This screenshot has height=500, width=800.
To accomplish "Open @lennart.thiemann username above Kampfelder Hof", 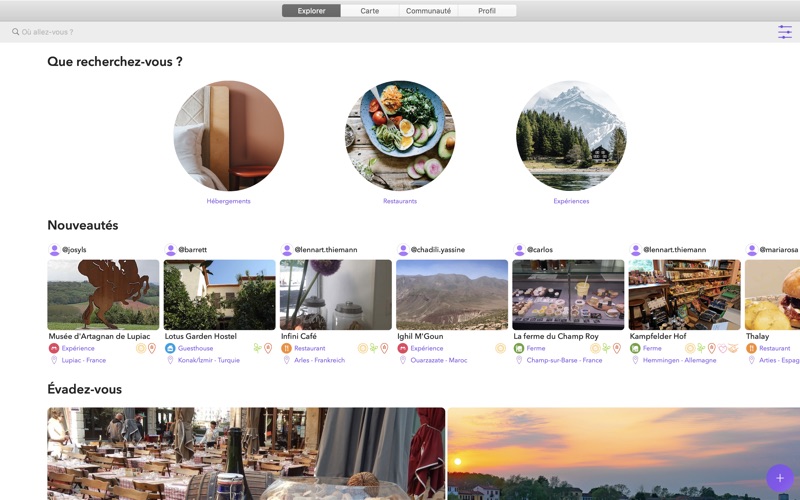I will (674, 250).
